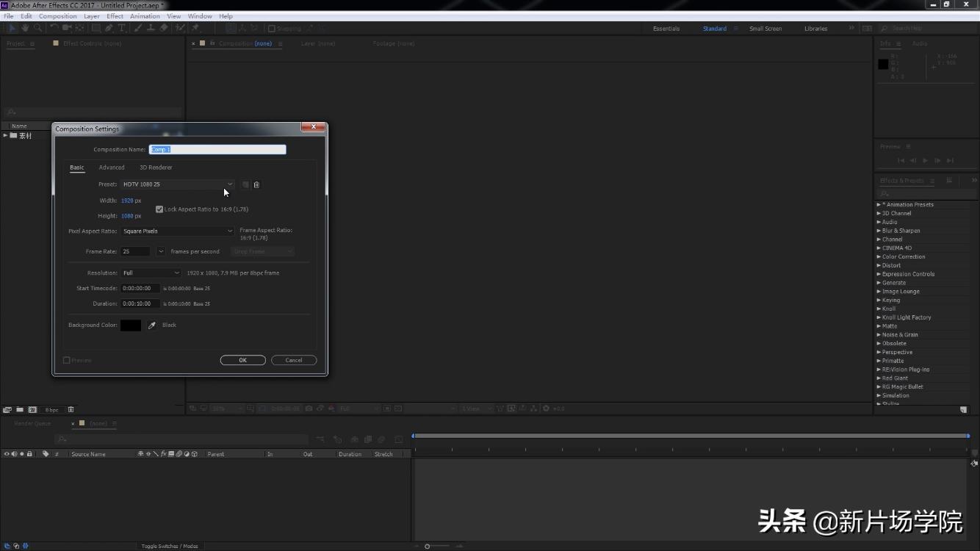Click the video eye column icon in timeline
The height and width of the screenshot is (551, 980).
point(7,454)
